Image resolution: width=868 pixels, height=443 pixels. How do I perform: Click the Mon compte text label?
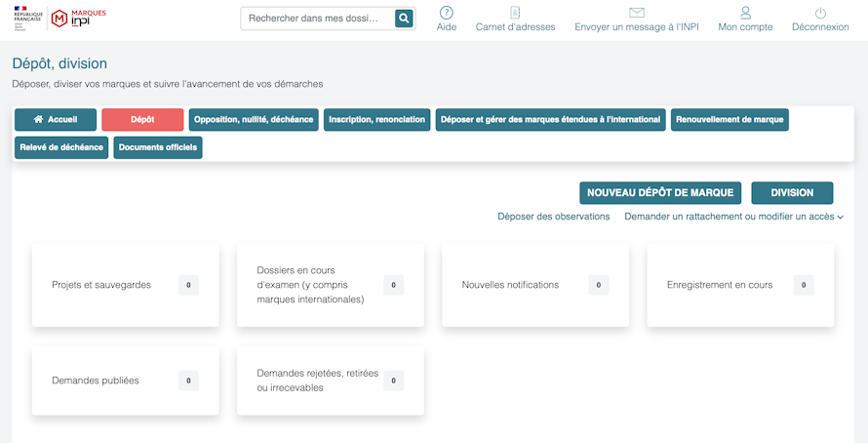pyautogui.click(x=746, y=26)
